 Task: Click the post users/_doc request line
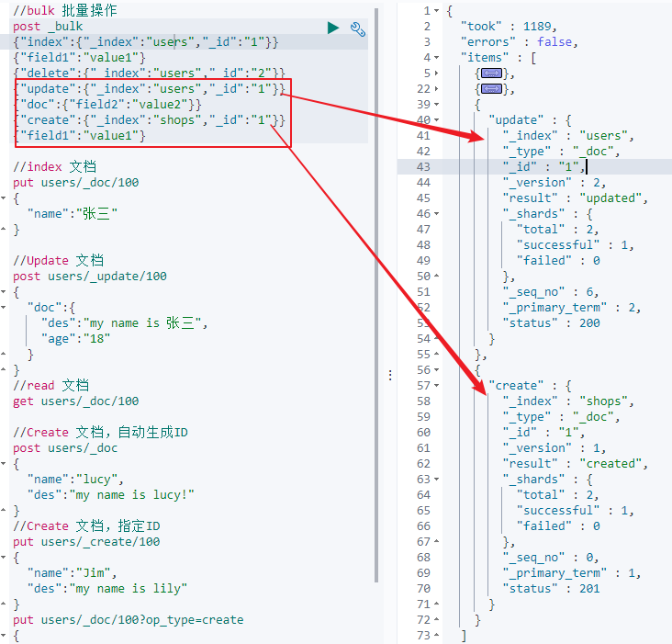(65, 448)
